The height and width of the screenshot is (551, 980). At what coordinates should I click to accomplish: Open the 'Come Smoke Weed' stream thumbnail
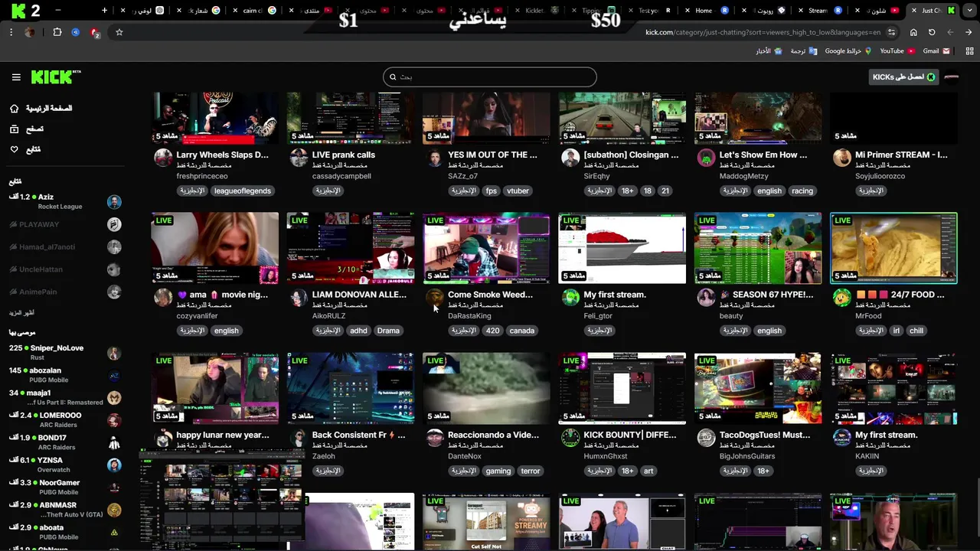[486, 249]
